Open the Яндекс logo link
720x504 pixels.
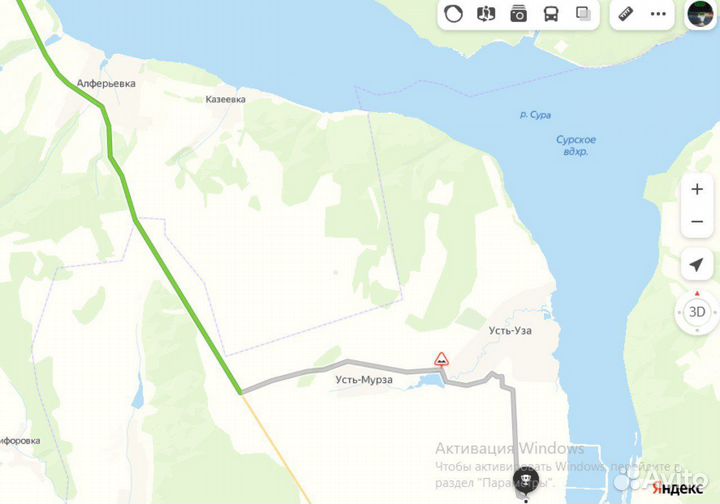(x=677, y=488)
